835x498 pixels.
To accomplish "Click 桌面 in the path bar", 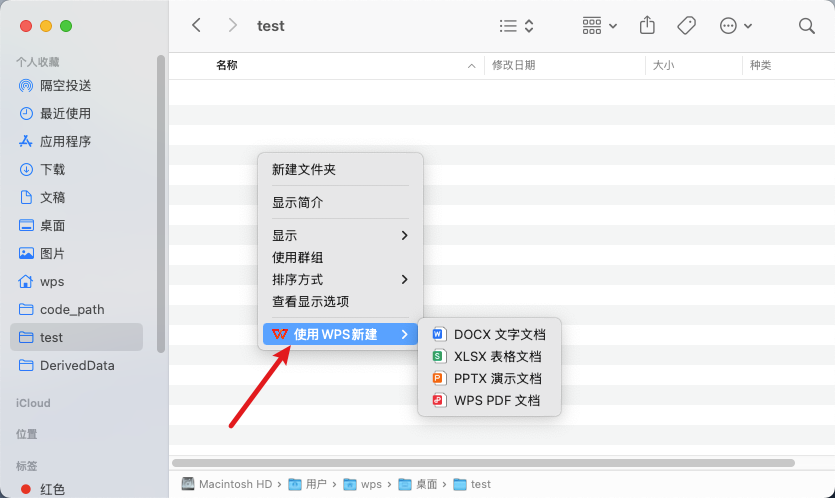I will coord(418,484).
